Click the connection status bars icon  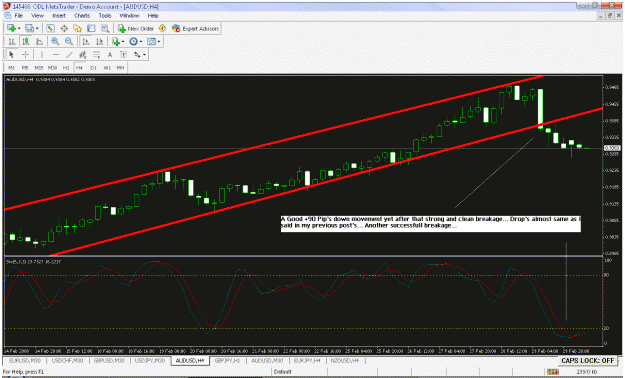point(553,372)
